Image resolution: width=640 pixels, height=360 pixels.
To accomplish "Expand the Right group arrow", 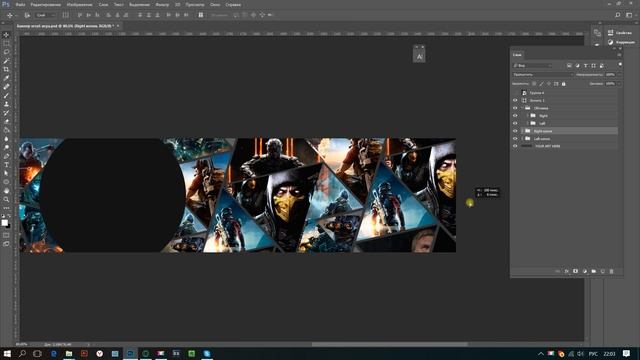I will pos(527,116).
